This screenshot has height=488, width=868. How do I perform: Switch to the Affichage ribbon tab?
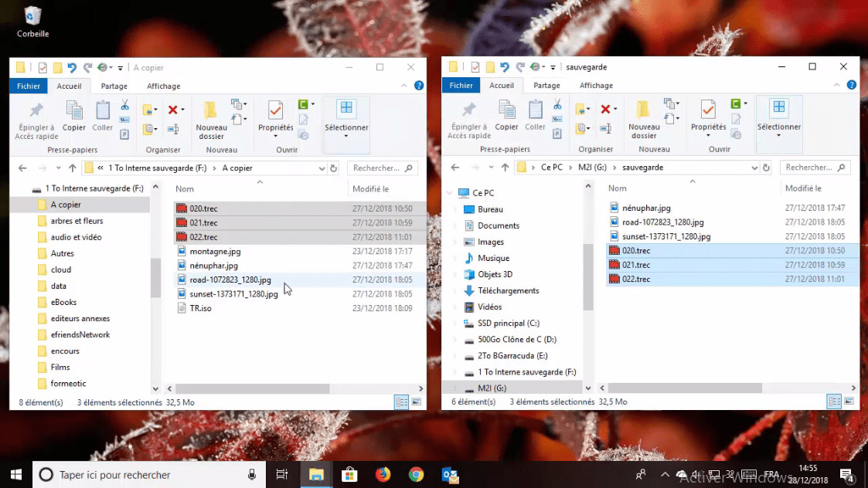[163, 86]
